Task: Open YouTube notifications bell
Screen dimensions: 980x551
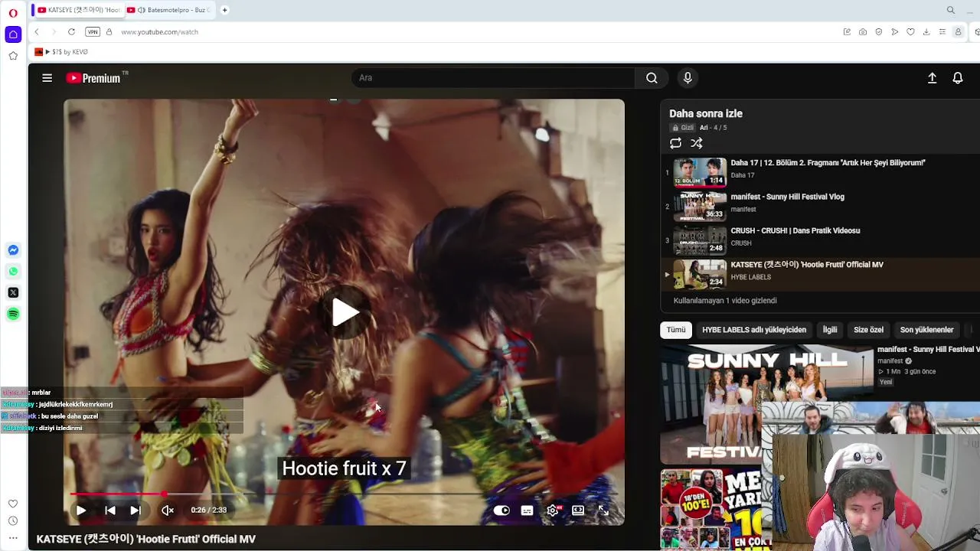Action: coord(958,78)
